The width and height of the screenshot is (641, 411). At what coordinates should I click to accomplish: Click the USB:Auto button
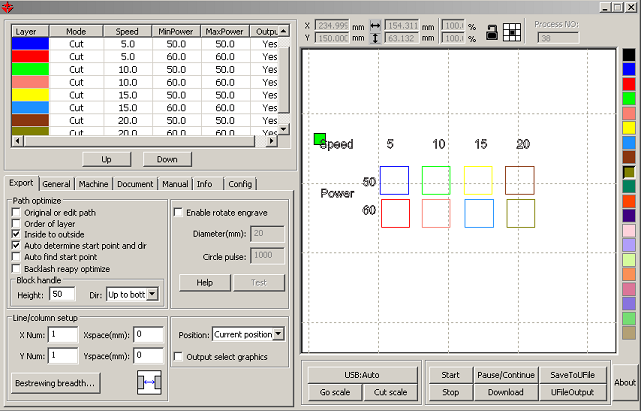362,375
